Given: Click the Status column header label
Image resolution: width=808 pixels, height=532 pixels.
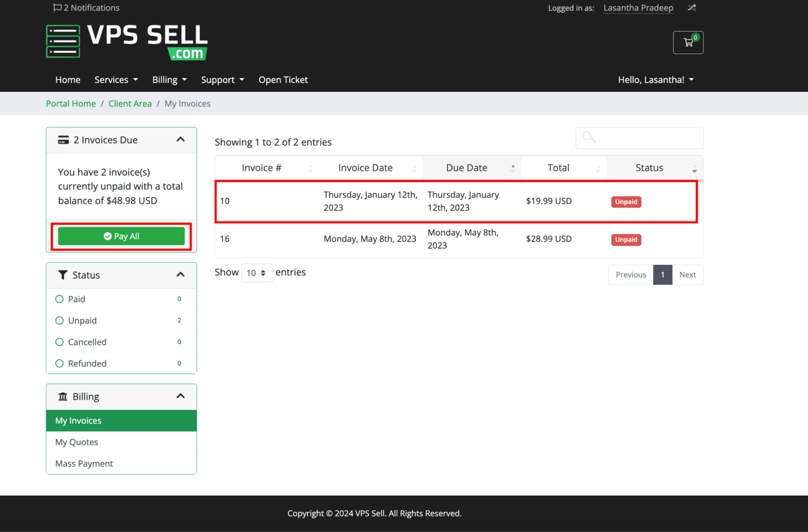Looking at the screenshot, I should click(x=649, y=168).
